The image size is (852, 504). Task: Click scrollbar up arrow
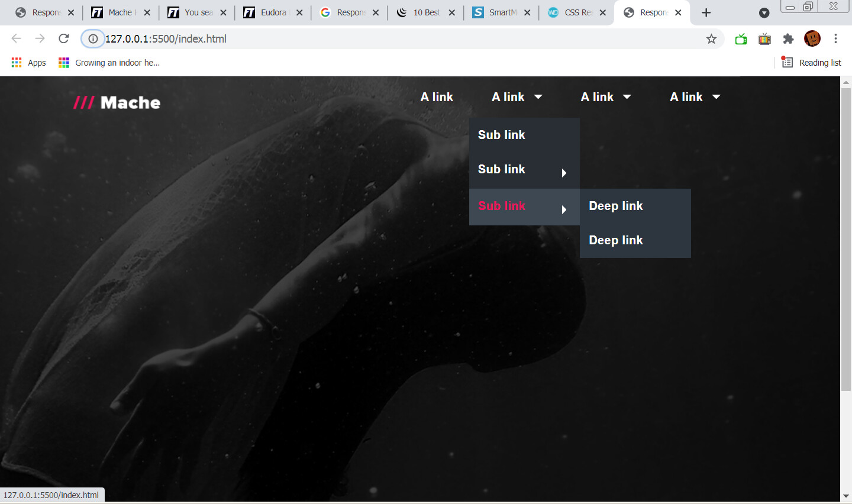coord(846,82)
